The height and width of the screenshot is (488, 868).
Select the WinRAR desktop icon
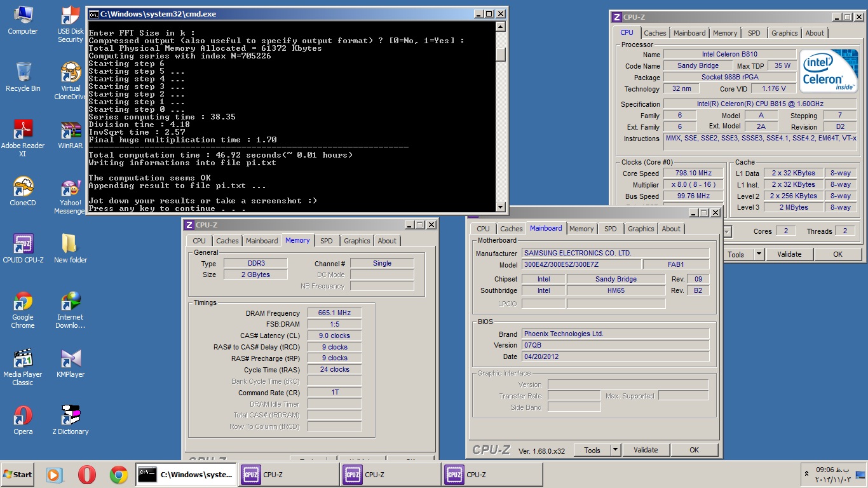71,134
